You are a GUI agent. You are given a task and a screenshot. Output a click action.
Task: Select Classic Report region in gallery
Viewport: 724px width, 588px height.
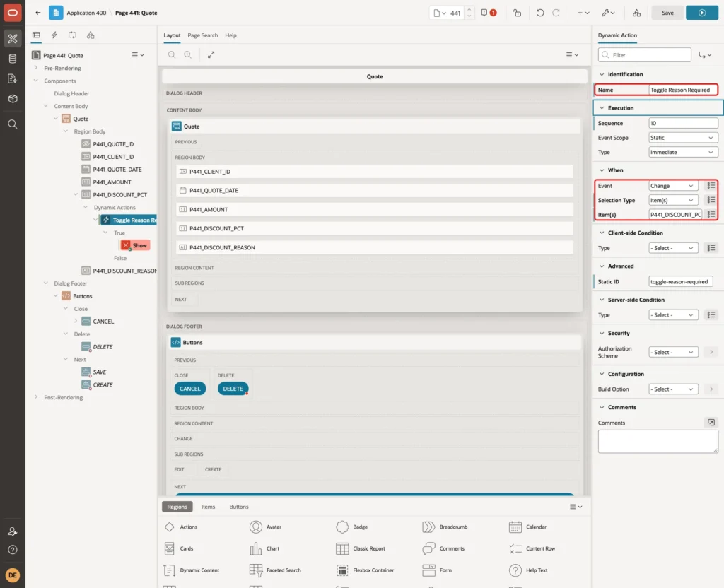(x=362, y=548)
